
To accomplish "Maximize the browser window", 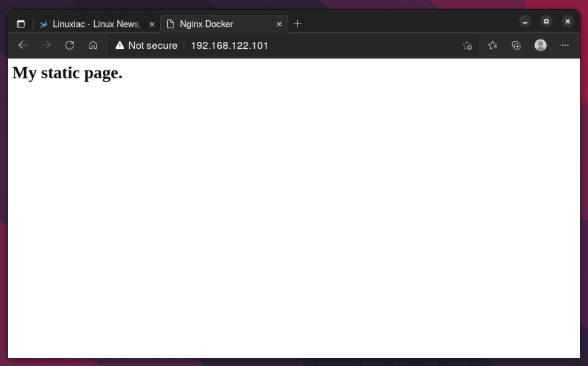I will coord(546,21).
